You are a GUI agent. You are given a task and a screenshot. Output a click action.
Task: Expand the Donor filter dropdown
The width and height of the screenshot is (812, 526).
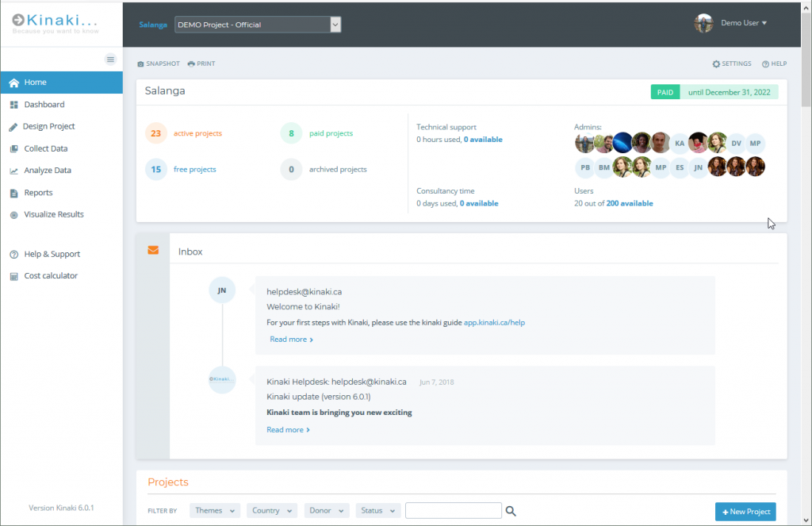[x=326, y=510]
